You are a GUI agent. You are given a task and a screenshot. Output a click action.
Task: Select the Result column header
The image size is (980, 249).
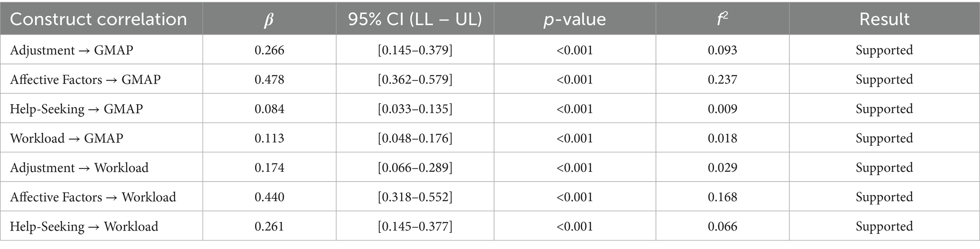click(x=884, y=19)
